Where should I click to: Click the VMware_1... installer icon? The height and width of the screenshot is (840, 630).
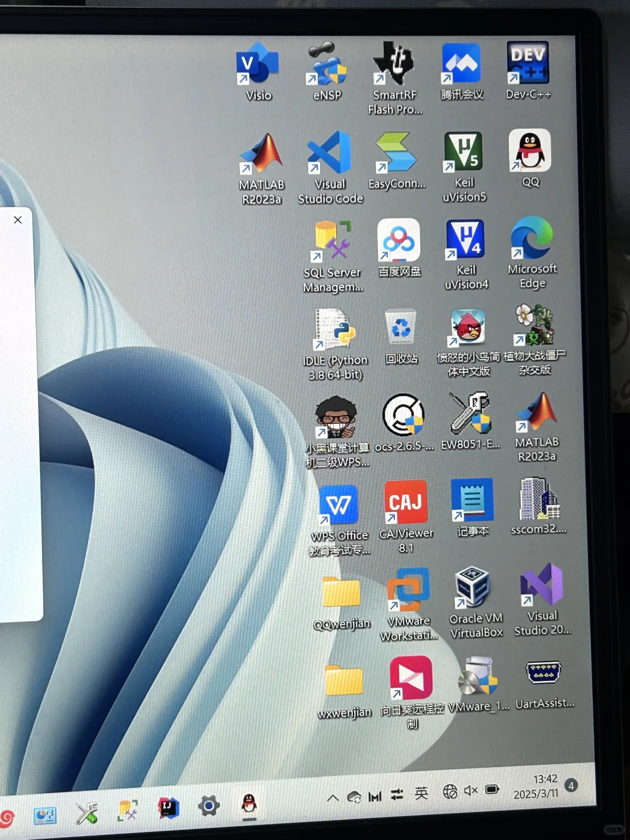pos(478,684)
